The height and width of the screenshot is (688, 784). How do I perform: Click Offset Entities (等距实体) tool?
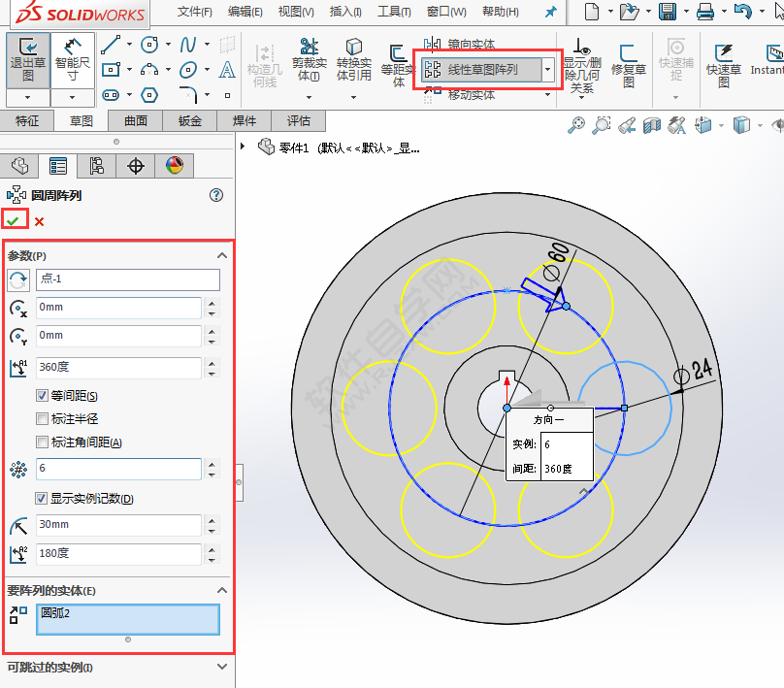(x=398, y=65)
